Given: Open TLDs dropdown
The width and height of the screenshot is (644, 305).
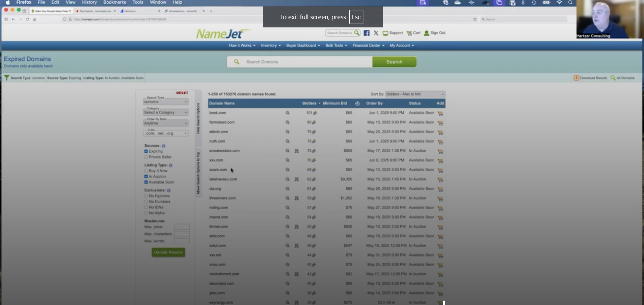Looking at the screenshot, I should (x=166, y=133).
